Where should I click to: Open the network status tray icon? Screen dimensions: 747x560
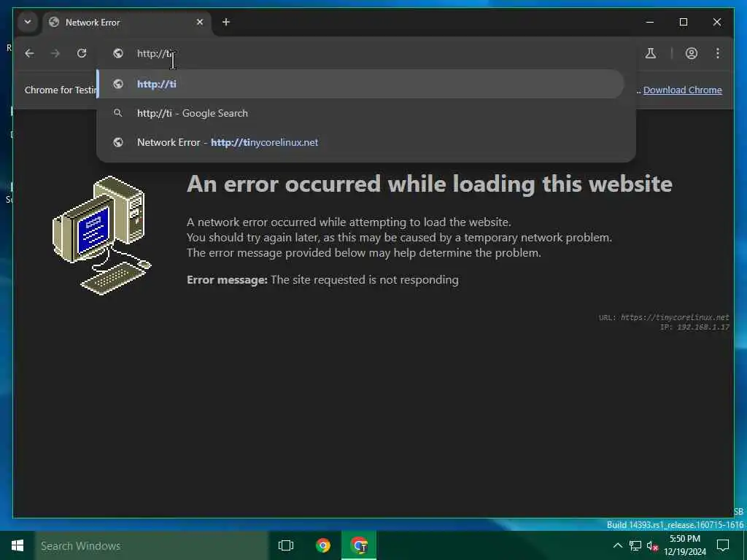pyautogui.click(x=635, y=545)
